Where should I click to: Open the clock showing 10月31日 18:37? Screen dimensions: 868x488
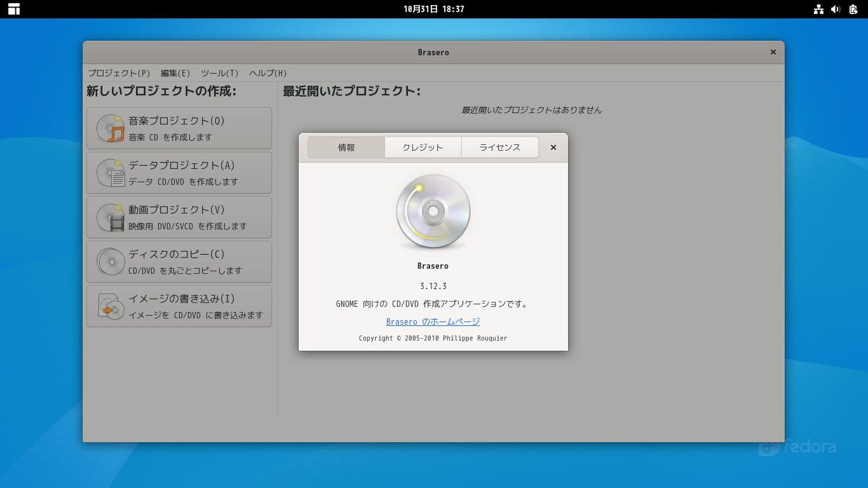click(434, 9)
